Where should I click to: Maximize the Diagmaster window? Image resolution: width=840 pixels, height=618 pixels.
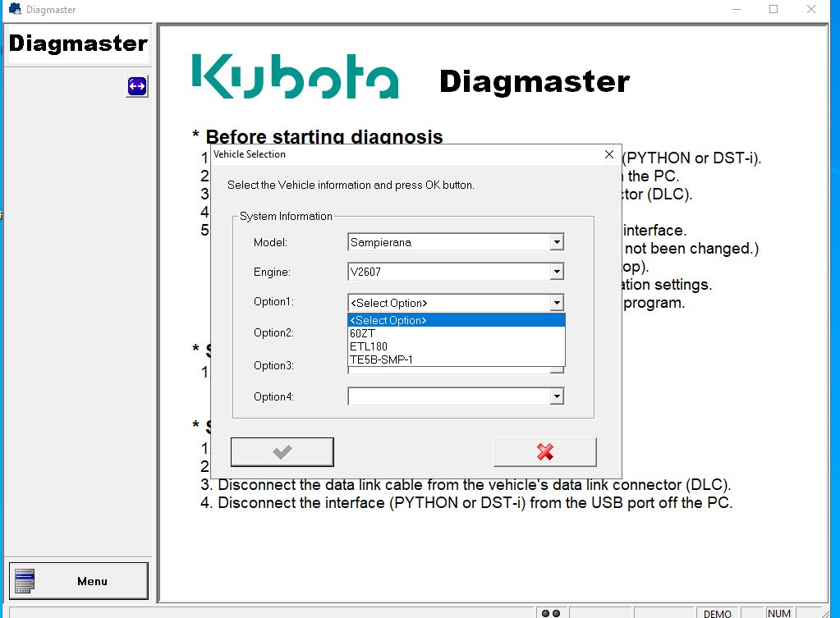773,9
